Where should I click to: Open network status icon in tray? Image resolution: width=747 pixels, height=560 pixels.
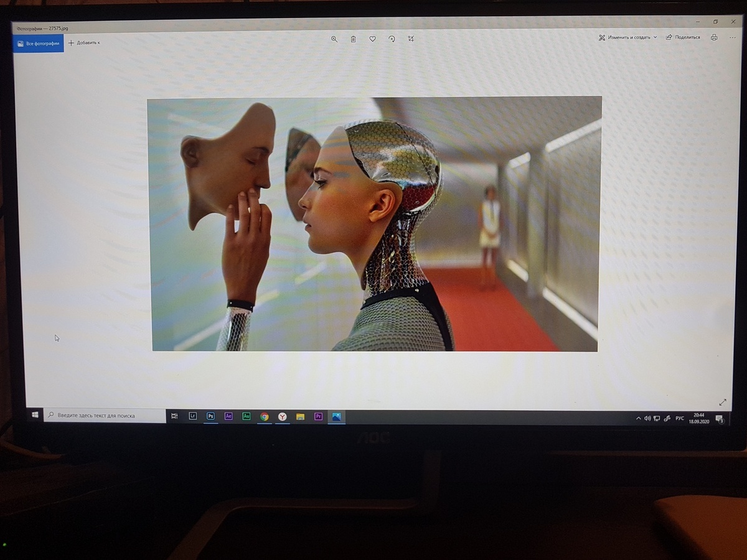click(x=657, y=419)
